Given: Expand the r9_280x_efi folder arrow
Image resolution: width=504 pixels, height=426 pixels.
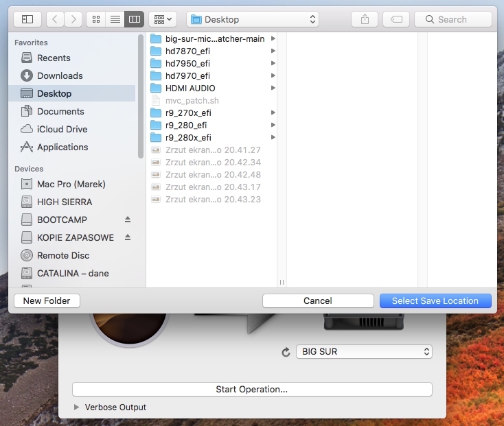Looking at the screenshot, I should pos(273,137).
